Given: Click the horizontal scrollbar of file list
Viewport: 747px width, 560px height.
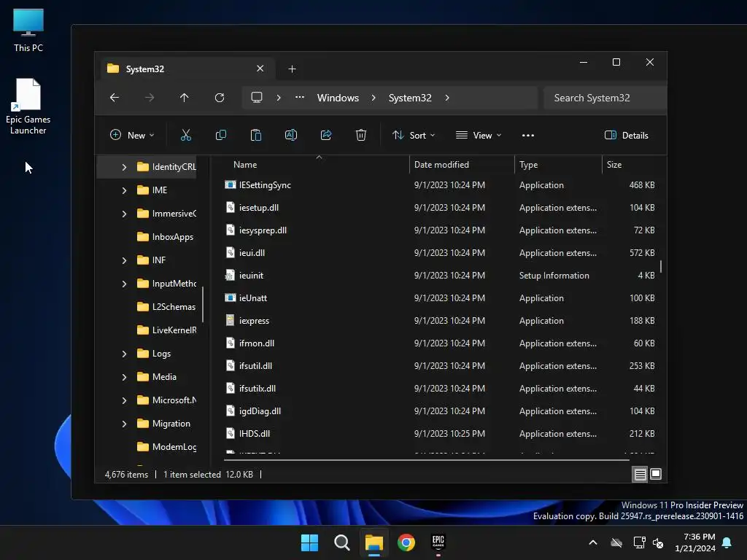Looking at the screenshot, I should (x=427, y=460).
